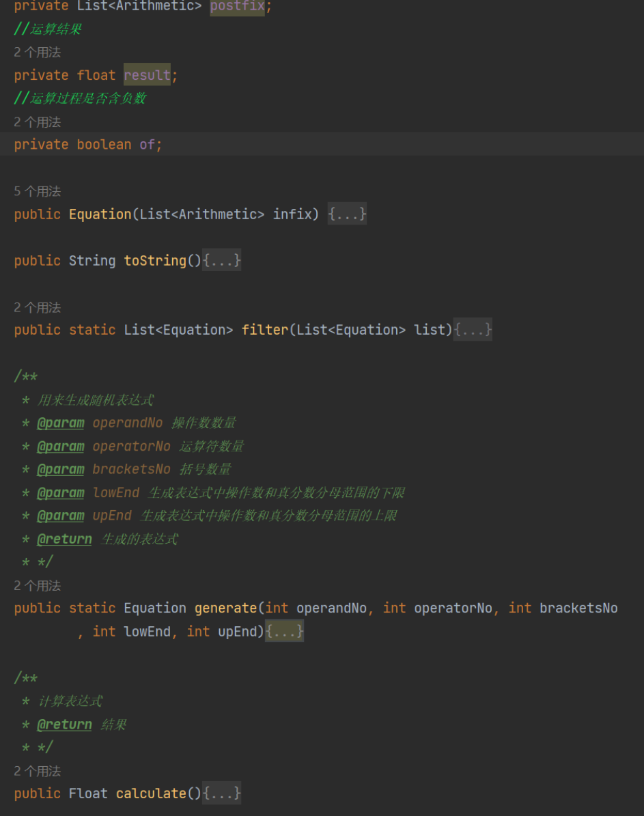Click the @return tag in the calculate Javadoc
The image size is (644, 816).
click(x=64, y=725)
